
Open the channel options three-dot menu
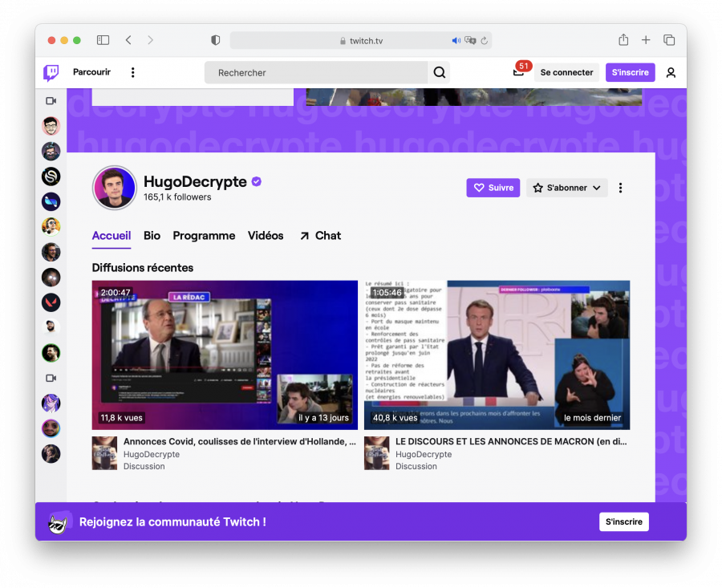coord(620,188)
